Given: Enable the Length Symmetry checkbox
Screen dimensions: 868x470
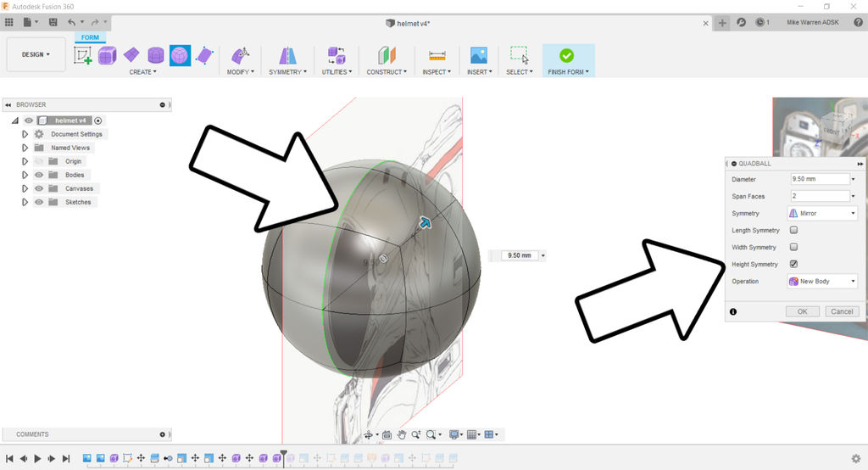Looking at the screenshot, I should (793, 230).
